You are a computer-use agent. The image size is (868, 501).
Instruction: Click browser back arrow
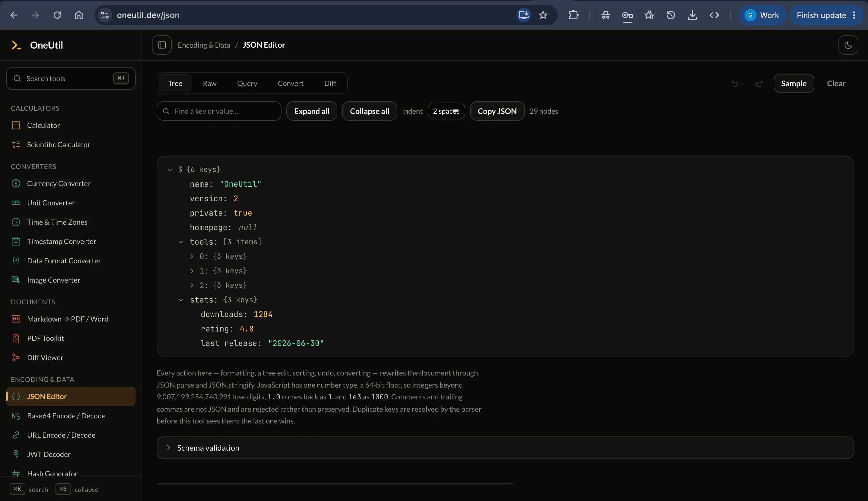tap(14, 15)
